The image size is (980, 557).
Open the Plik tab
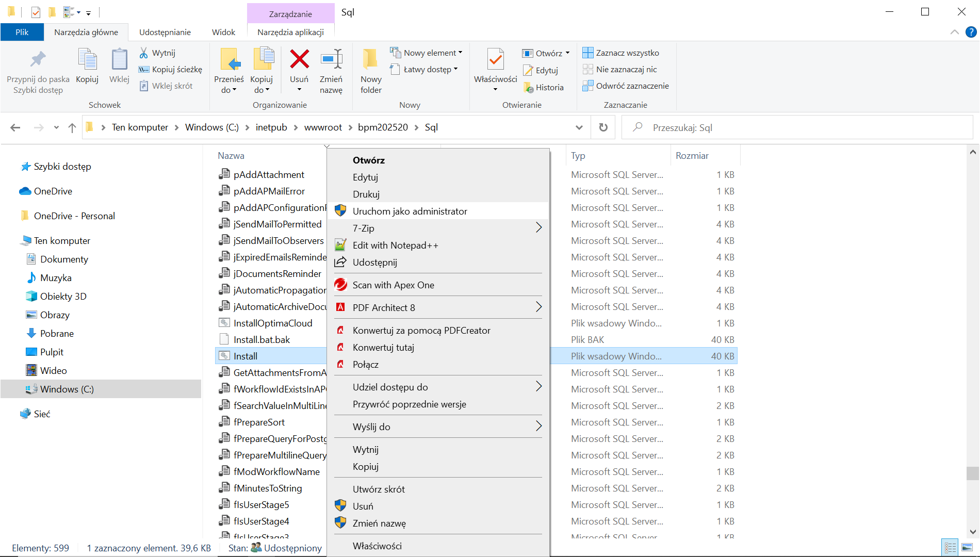click(x=22, y=32)
